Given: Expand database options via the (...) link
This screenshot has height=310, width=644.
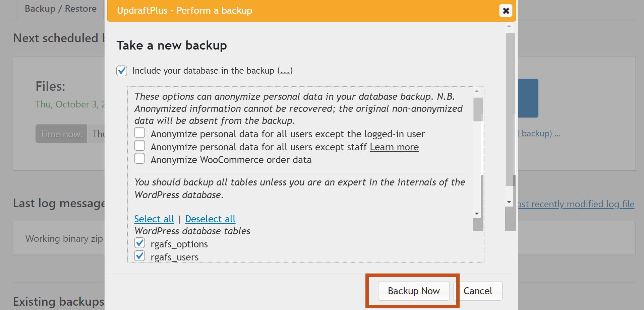Looking at the screenshot, I should tap(285, 71).
